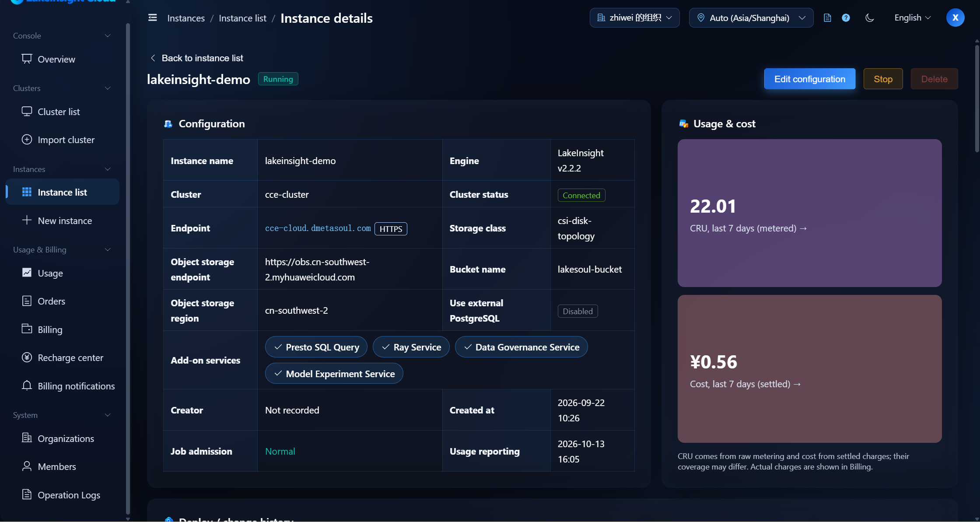The height and width of the screenshot is (522, 980).
Task: Toggle the Model Experiment Service chip
Action: (x=334, y=374)
